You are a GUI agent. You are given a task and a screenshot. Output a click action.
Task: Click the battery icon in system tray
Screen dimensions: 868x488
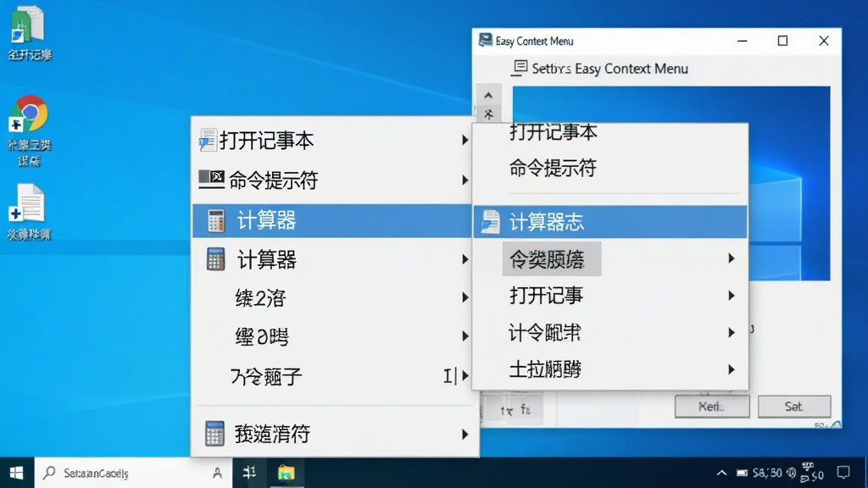coord(742,473)
